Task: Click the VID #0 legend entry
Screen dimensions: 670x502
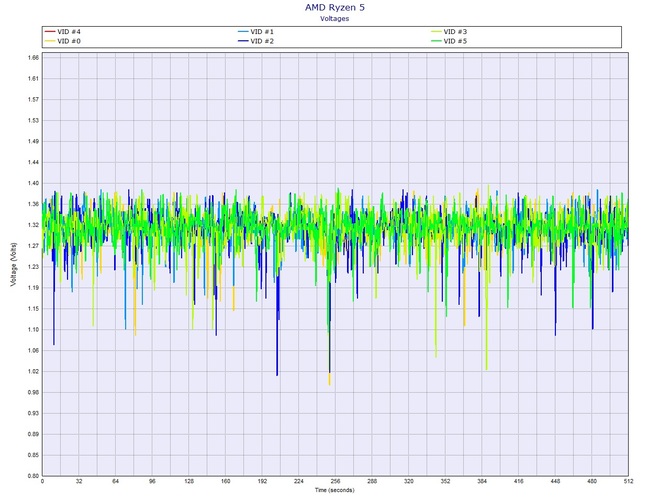Action: pyautogui.click(x=62, y=41)
